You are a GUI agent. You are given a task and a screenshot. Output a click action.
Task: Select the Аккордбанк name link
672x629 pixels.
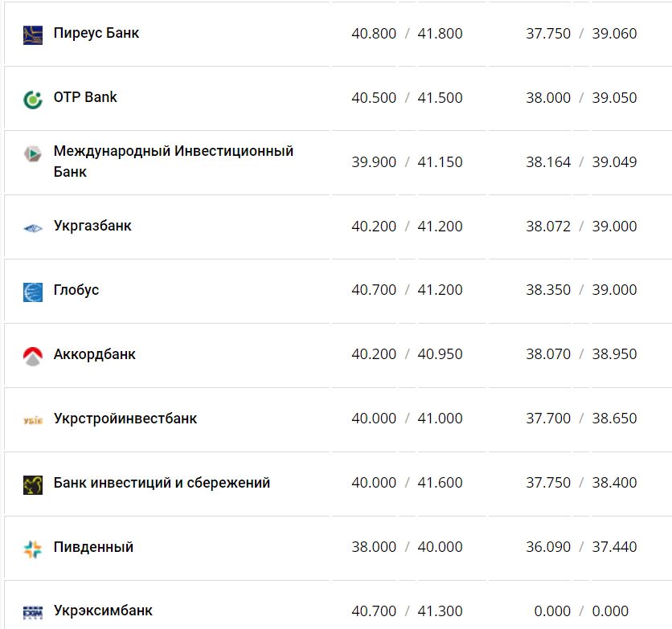click(95, 354)
